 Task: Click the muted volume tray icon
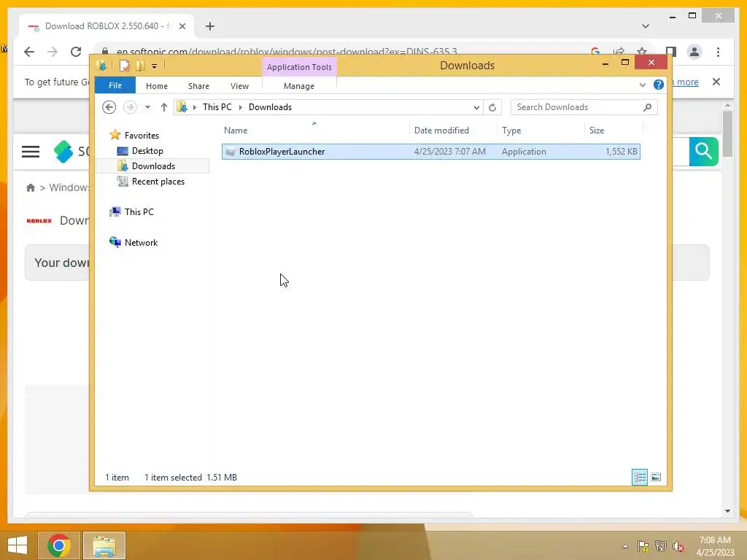pos(678,546)
